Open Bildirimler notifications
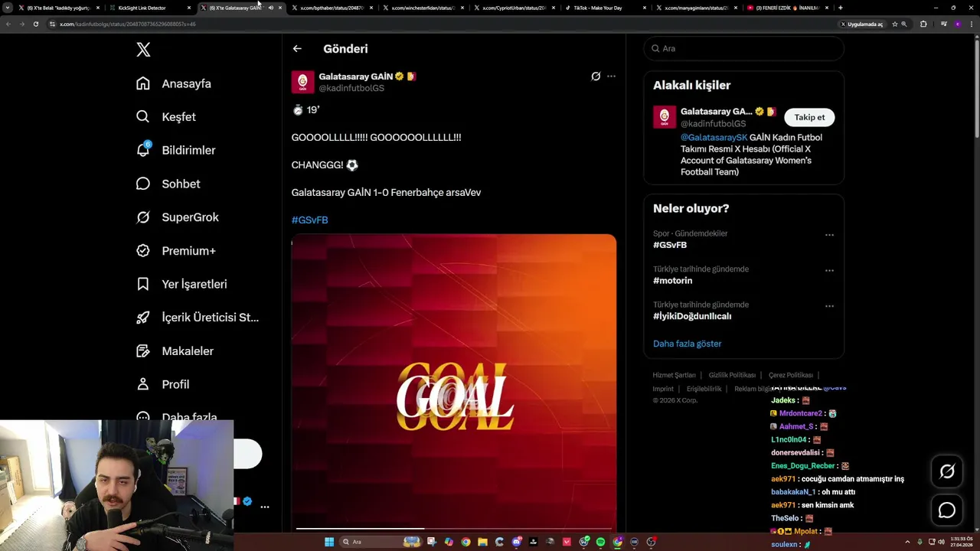The height and width of the screenshot is (551, 980). [x=176, y=150]
